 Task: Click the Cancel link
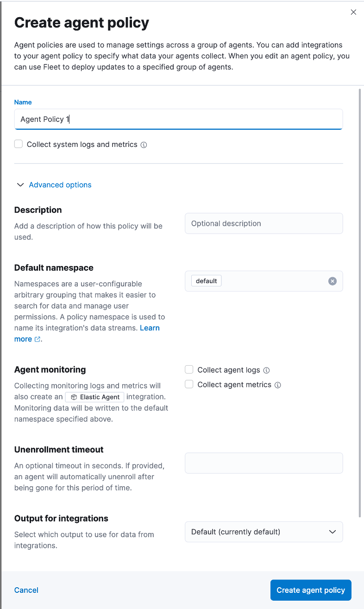click(26, 590)
